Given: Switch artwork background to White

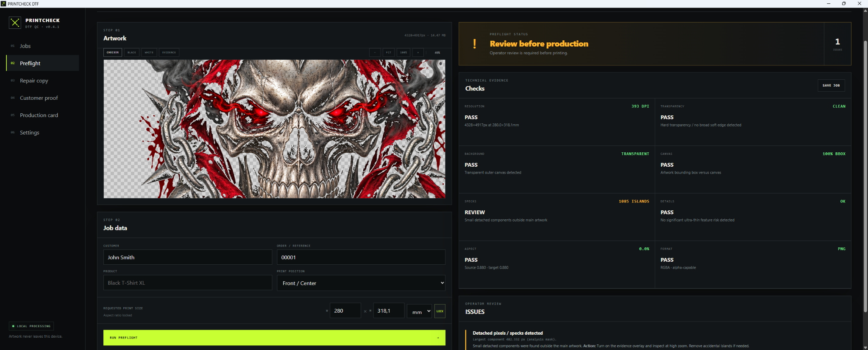Looking at the screenshot, I should [x=149, y=53].
